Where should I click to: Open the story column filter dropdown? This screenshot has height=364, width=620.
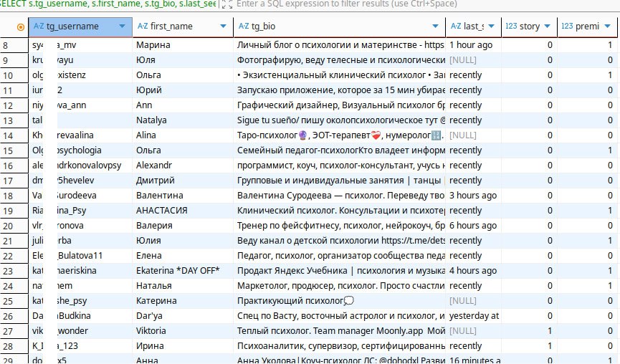(548, 27)
